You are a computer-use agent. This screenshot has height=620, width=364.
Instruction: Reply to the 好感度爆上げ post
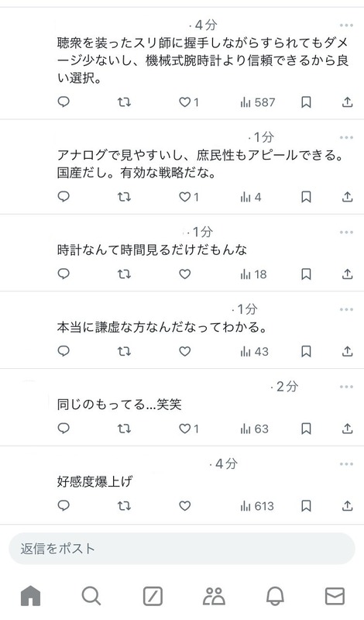64,506
